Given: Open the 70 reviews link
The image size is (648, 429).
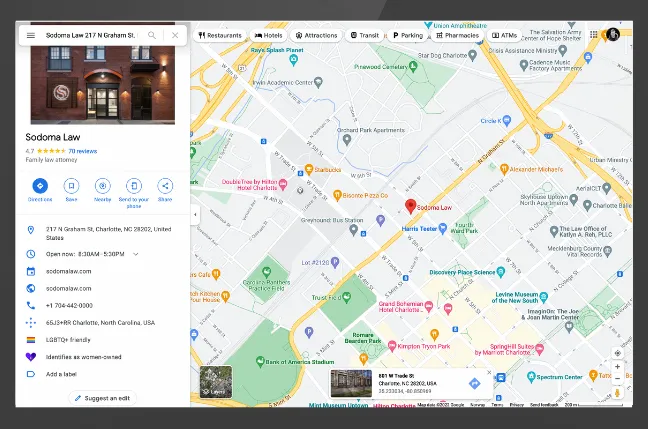Looking at the screenshot, I should click(82, 151).
